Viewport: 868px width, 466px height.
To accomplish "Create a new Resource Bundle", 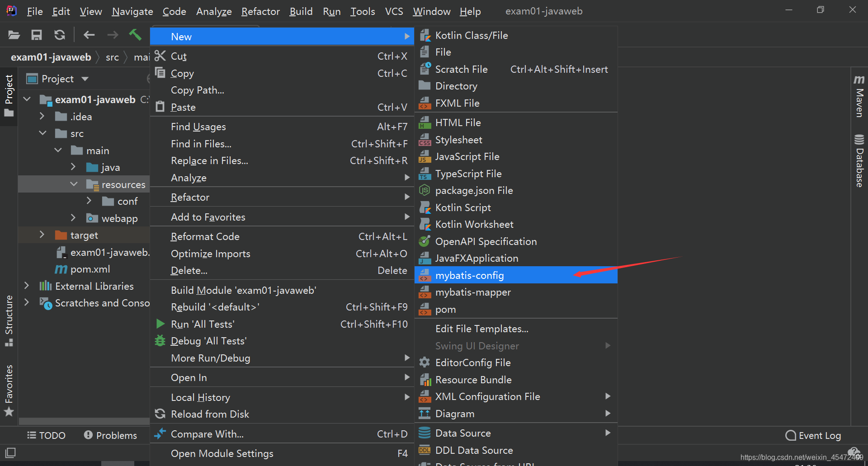I will (x=516, y=380).
